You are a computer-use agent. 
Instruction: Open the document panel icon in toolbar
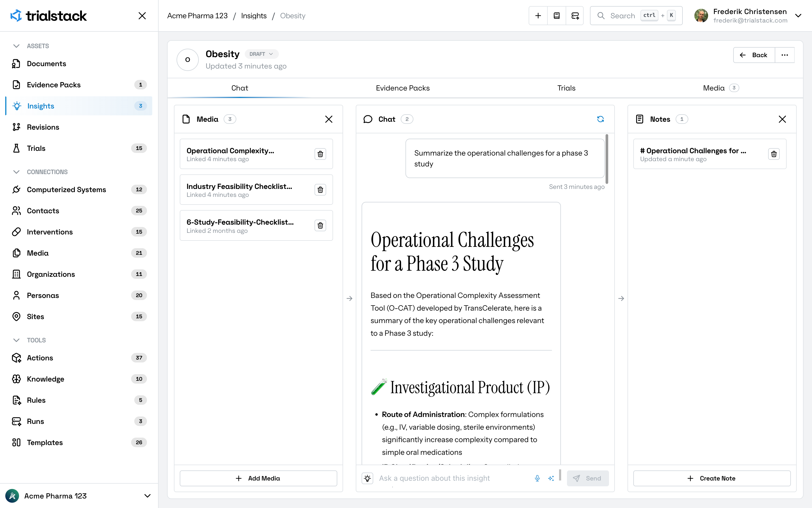(557, 16)
